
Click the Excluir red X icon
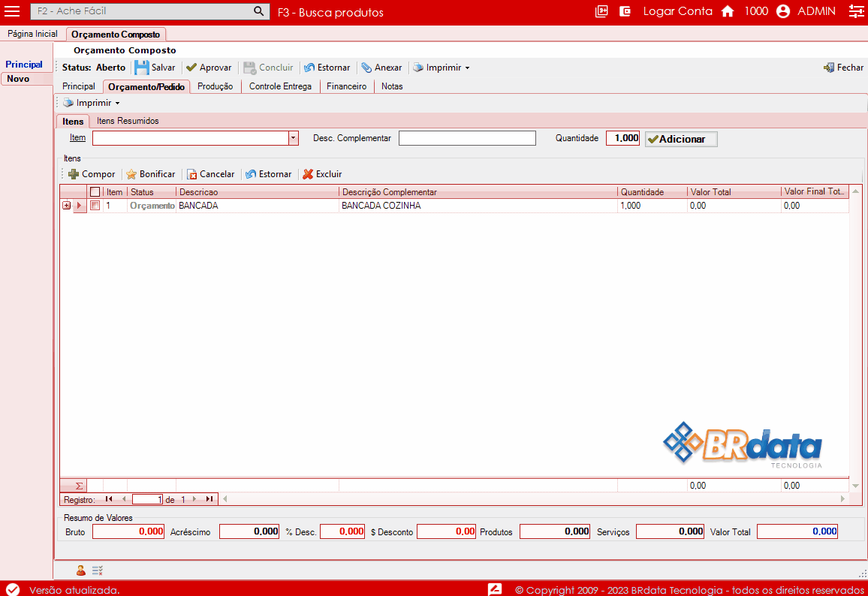click(x=308, y=174)
